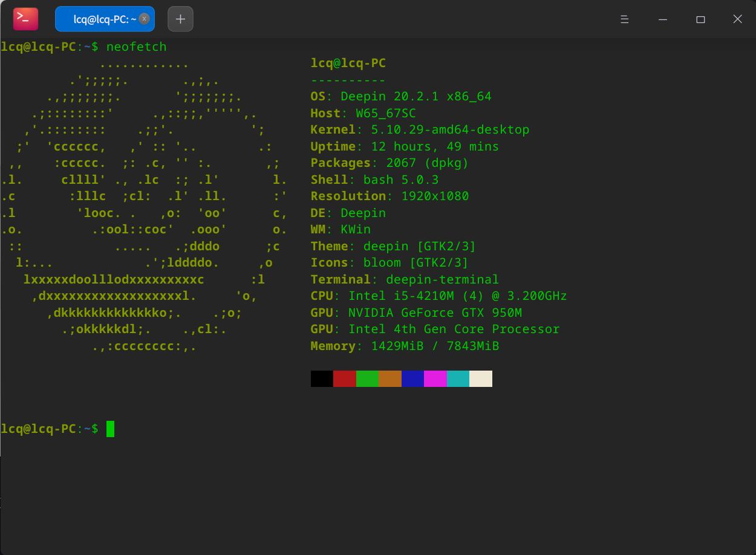Screen dimensions: 756x555
Task: Click the 'Terminal: deepin-terminal' line
Action: (x=405, y=279)
